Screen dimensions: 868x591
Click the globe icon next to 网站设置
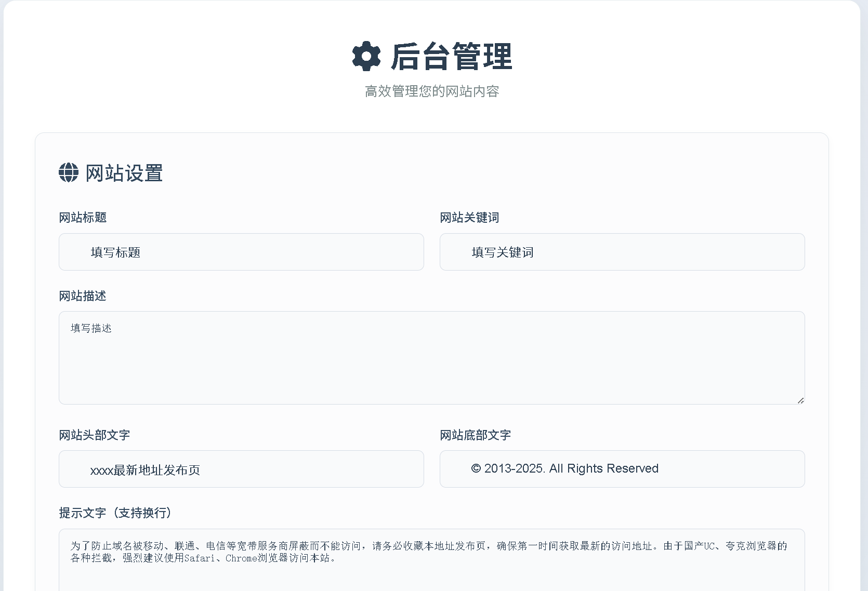(x=68, y=173)
